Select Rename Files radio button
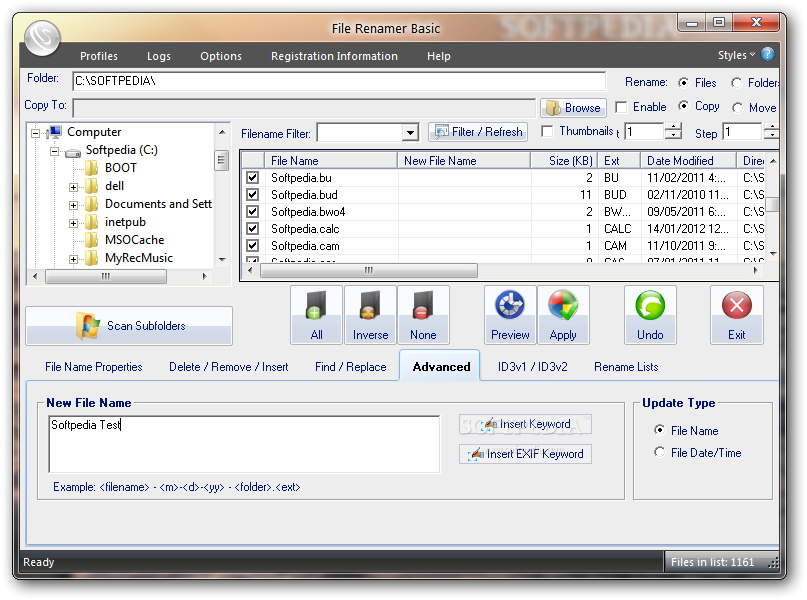The width and height of the screenshot is (807, 600). [683, 82]
